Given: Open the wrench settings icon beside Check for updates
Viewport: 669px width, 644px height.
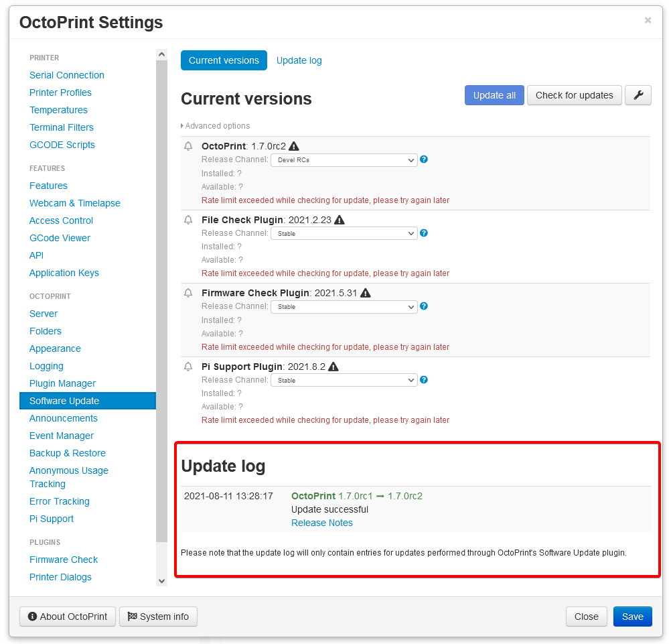Looking at the screenshot, I should click(638, 95).
